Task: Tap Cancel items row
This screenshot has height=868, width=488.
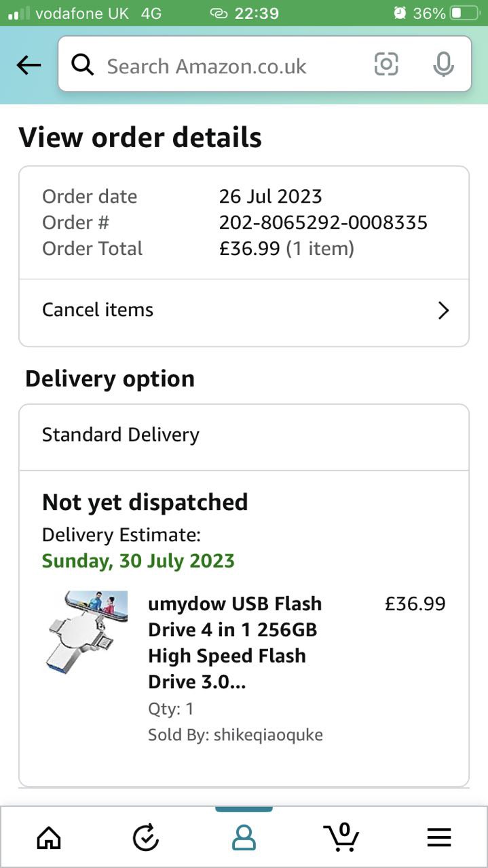Action: point(204,311)
